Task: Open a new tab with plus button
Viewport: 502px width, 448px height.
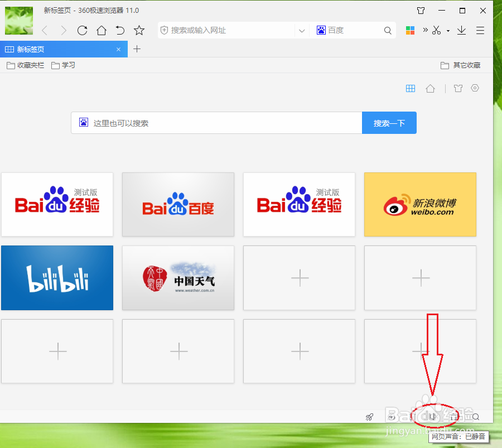Action: (137, 49)
